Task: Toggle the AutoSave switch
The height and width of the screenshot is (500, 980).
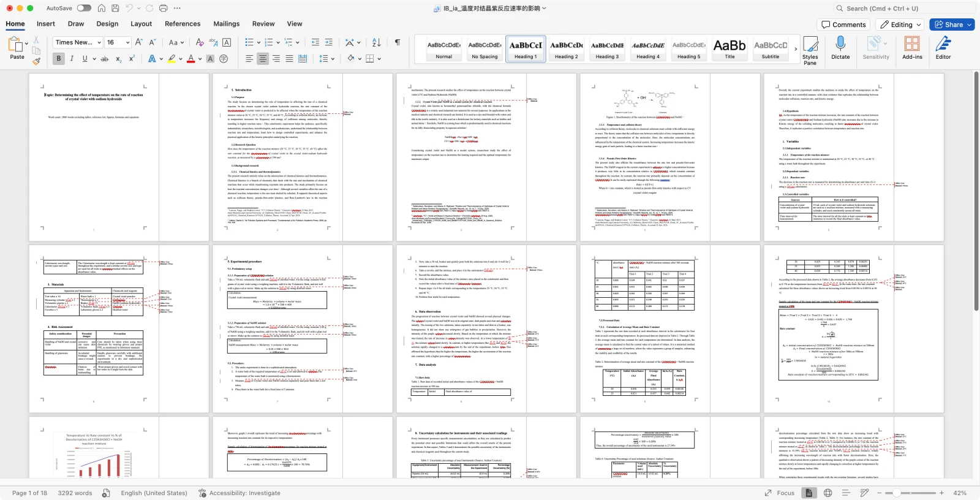Action: (x=84, y=8)
